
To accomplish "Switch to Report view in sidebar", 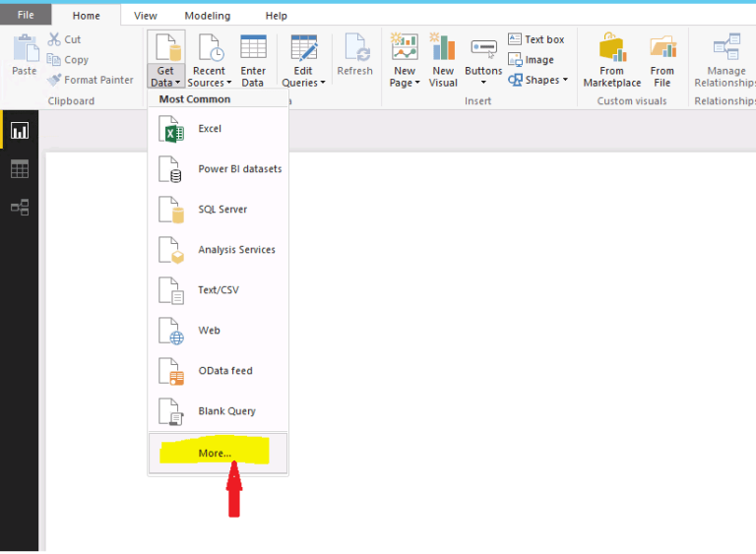I will pos(20,131).
